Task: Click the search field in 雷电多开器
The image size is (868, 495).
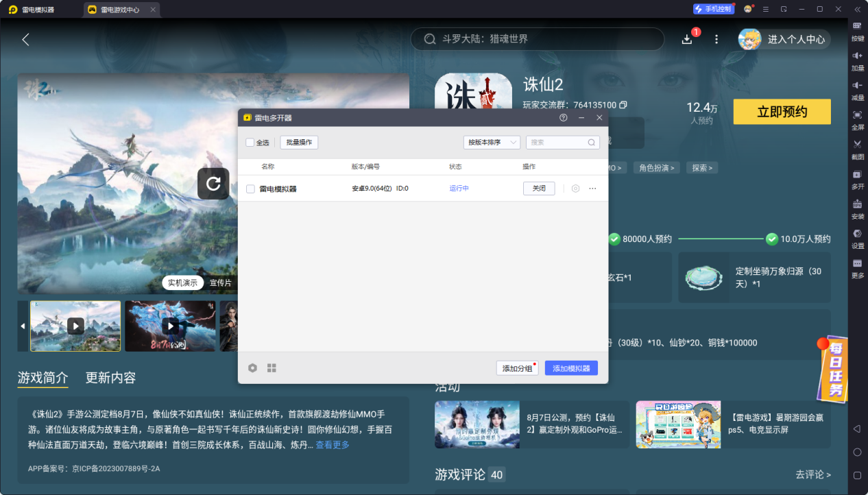Action: click(563, 143)
